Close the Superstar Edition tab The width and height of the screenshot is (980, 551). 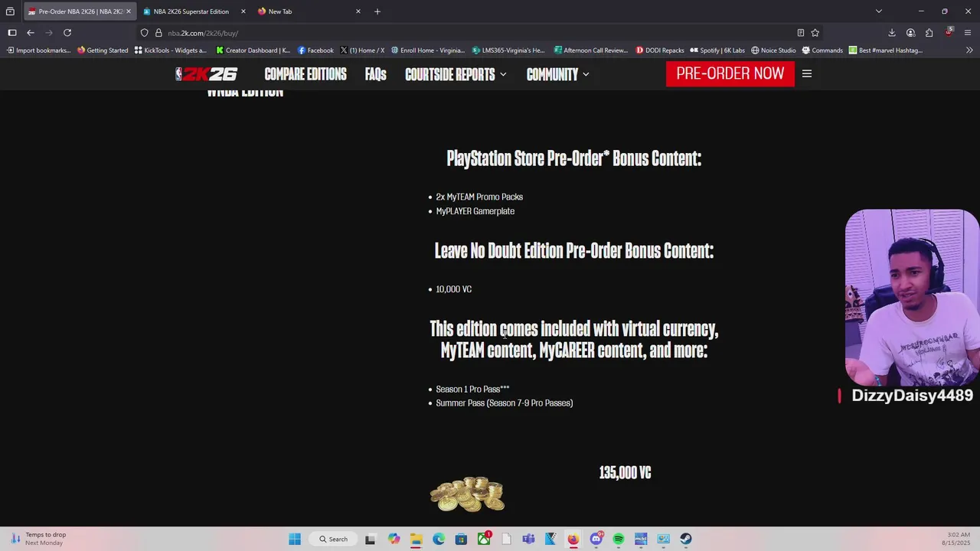(243, 11)
